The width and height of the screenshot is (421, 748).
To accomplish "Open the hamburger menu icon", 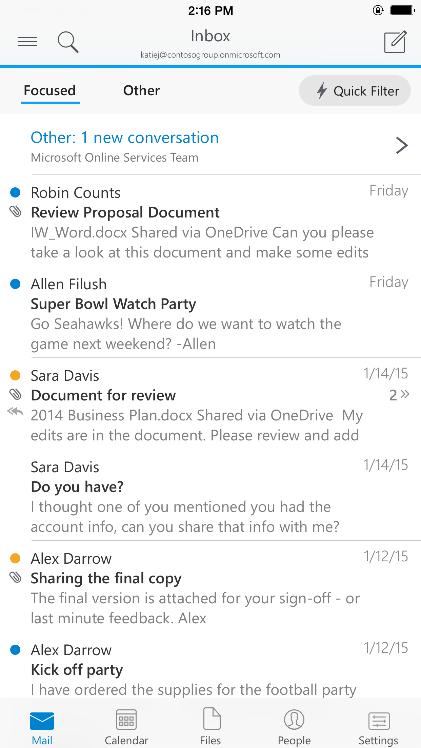I will [27, 42].
